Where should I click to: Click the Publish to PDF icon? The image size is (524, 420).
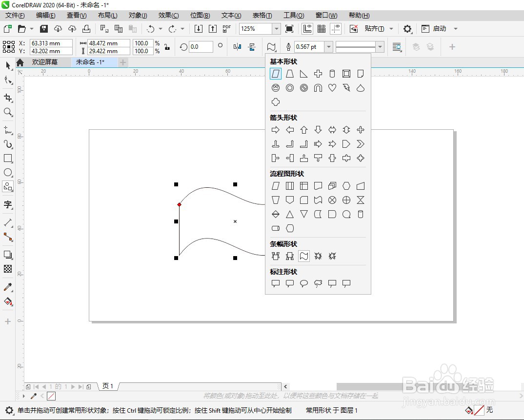click(x=226, y=29)
